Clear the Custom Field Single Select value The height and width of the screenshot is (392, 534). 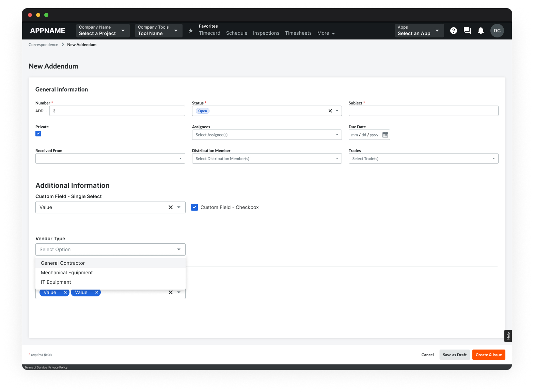tap(171, 207)
